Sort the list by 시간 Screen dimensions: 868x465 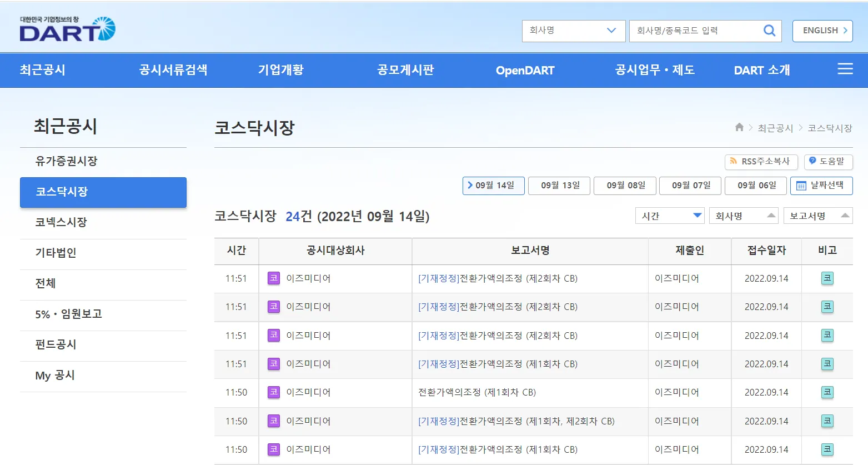(670, 216)
